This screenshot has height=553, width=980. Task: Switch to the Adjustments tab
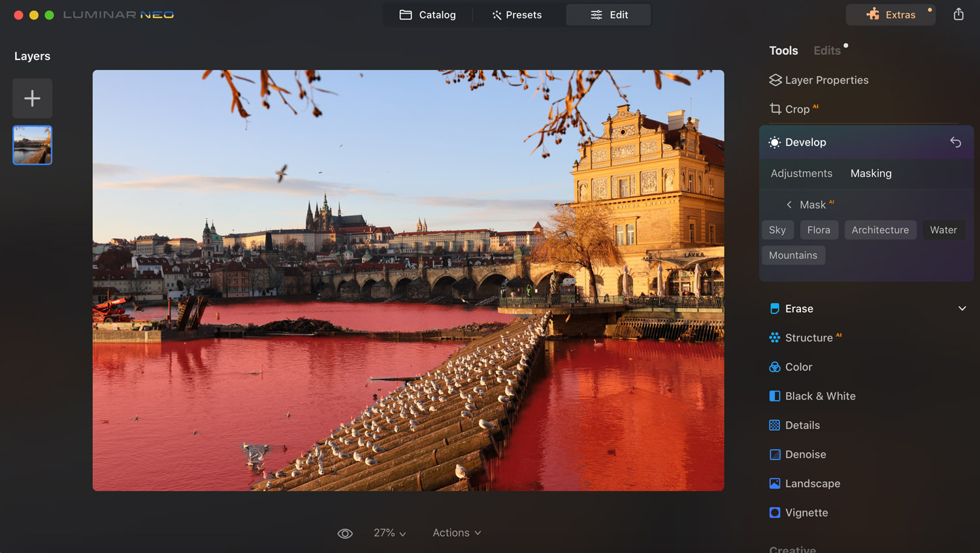[801, 174]
